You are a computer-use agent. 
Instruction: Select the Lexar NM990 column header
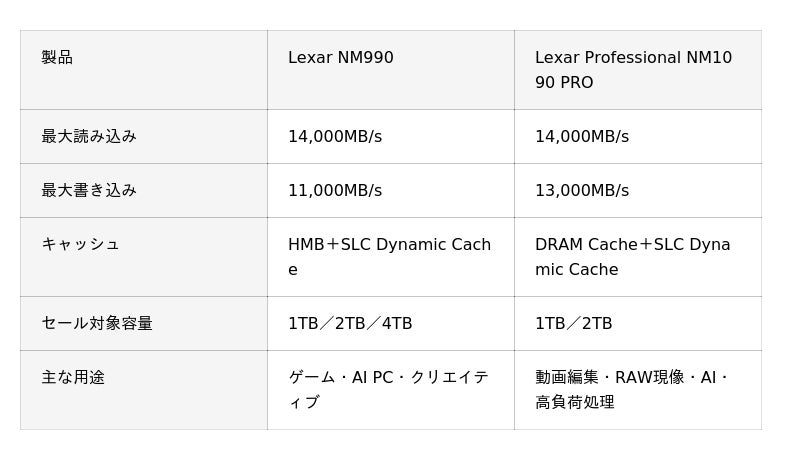391,70
